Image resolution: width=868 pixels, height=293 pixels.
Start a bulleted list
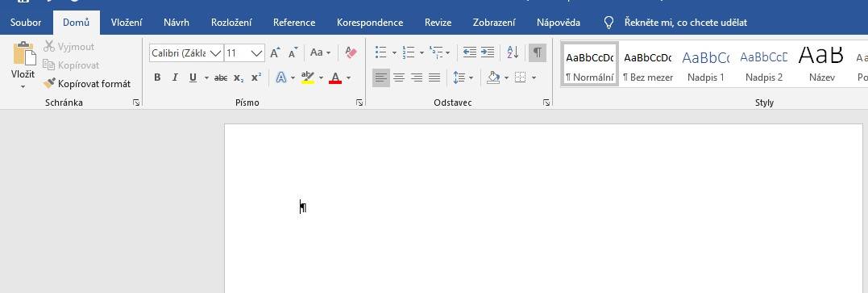[381, 52]
